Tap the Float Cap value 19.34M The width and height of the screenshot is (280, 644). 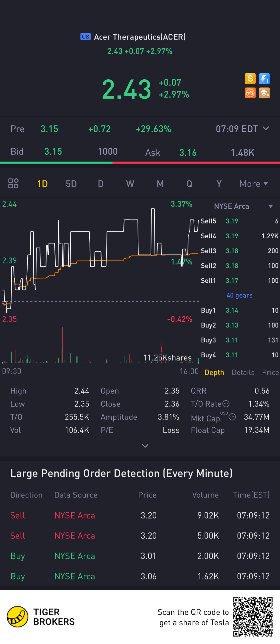[x=257, y=430]
